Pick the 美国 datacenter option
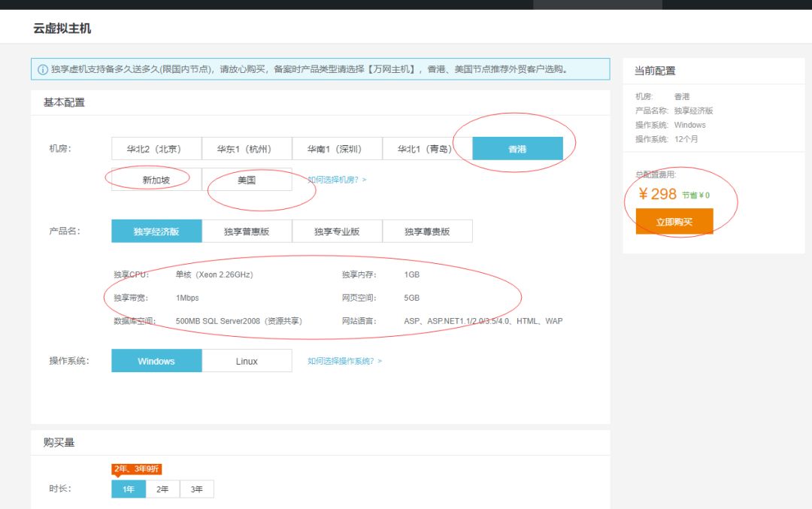The image size is (812, 509). click(247, 180)
